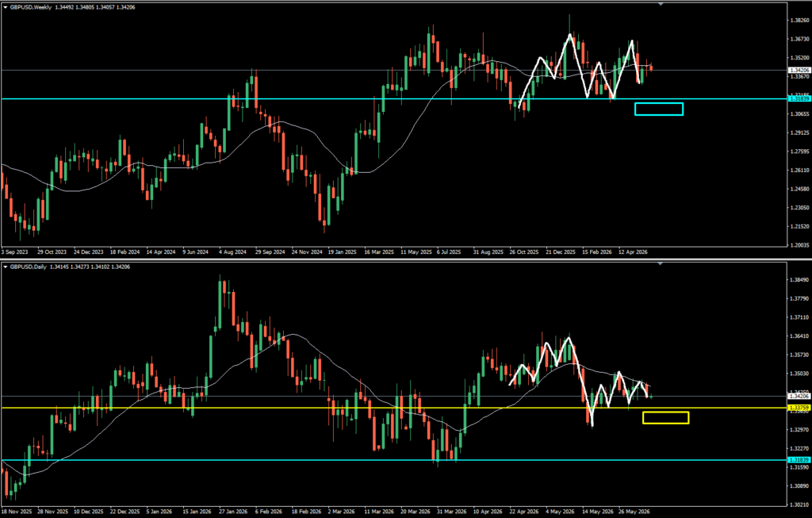Click cyan 1.31839 price tag on Weekly chart
The height and width of the screenshot is (518, 812).
tap(799, 98)
